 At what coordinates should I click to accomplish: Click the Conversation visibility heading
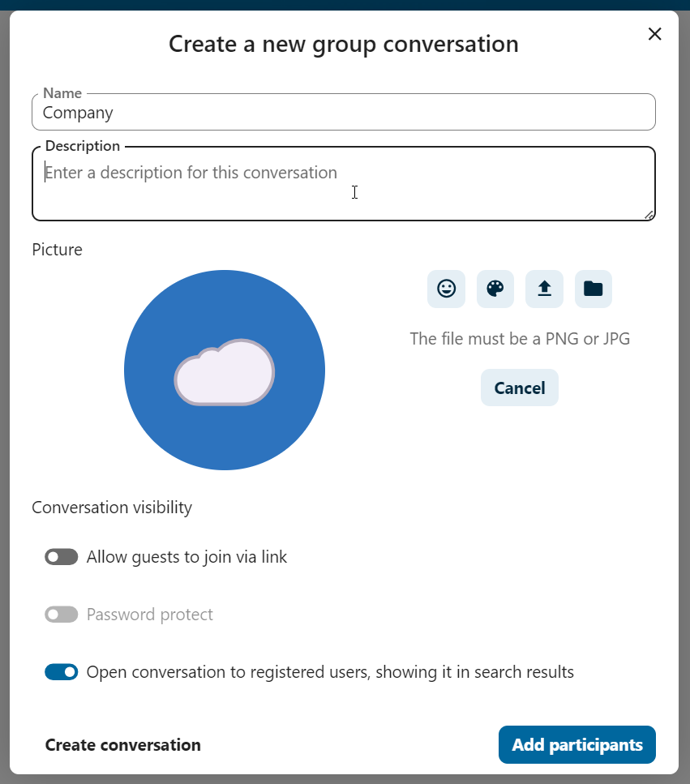[x=112, y=508]
